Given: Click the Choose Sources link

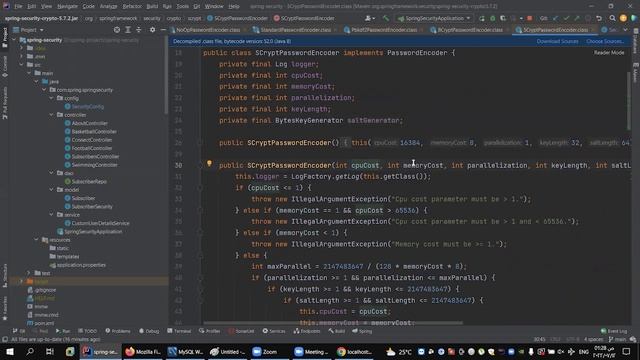Looking at the screenshot, I should click(605, 41).
